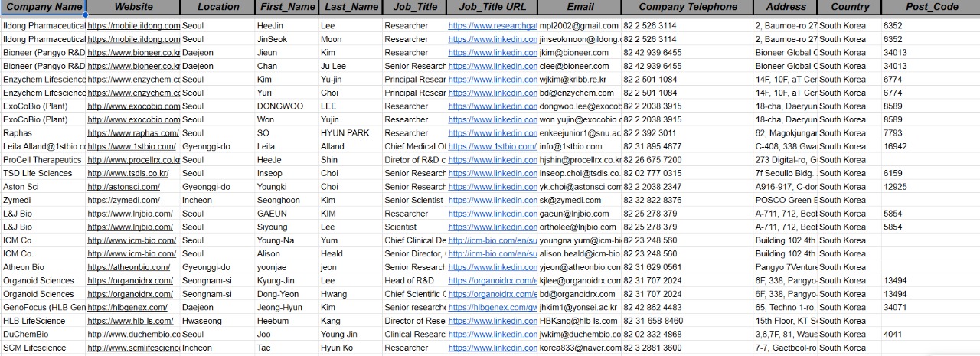This screenshot has width=980, height=356.
Task: Click the SCM Lifescience company cell
Action: pyautogui.click(x=44, y=348)
